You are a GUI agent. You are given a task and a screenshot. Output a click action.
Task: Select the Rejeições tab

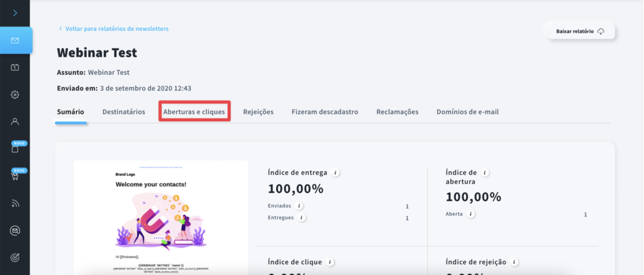tap(258, 112)
